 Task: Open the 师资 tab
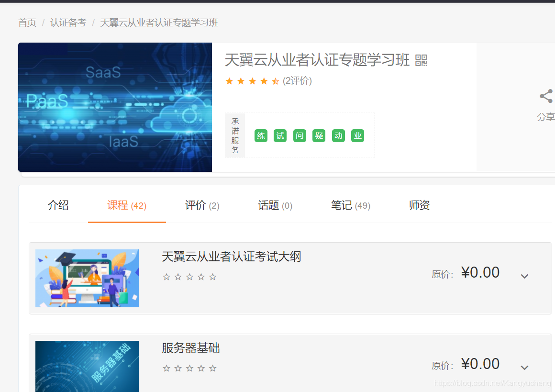pos(420,205)
